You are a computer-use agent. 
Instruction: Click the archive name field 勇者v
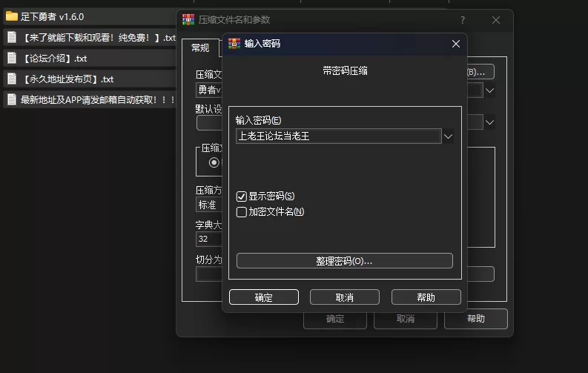coord(209,90)
